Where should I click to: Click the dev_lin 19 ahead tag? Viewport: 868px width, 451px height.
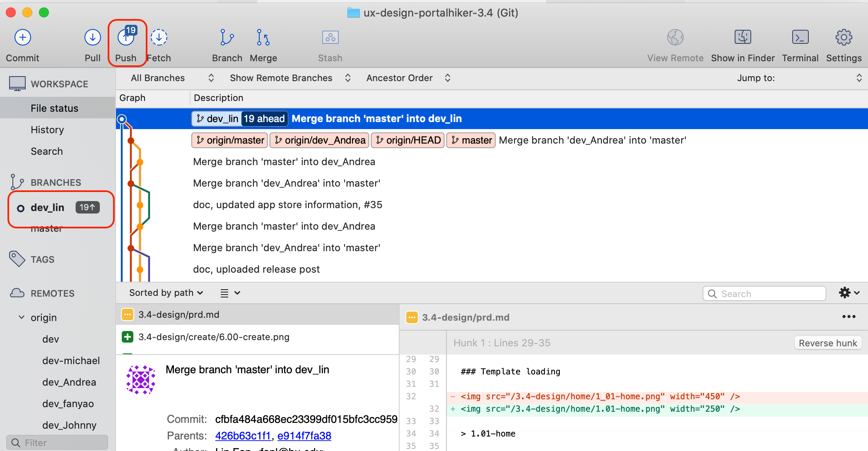[x=240, y=119]
